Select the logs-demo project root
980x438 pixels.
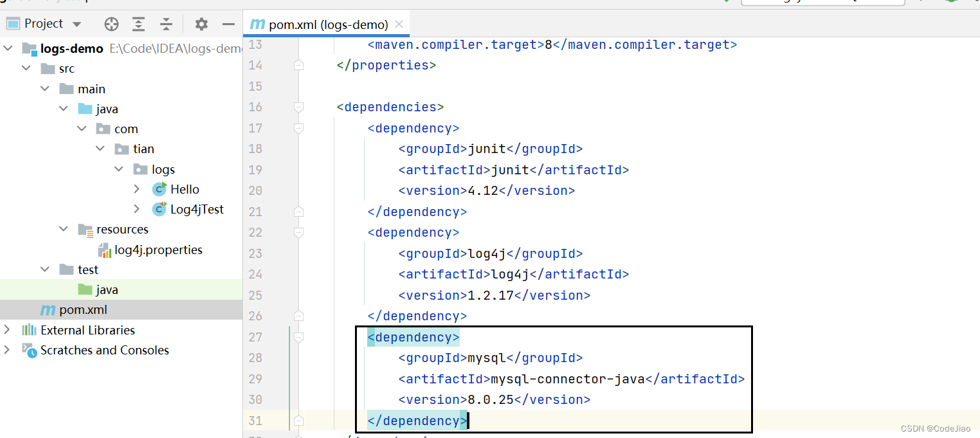pos(71,48)
